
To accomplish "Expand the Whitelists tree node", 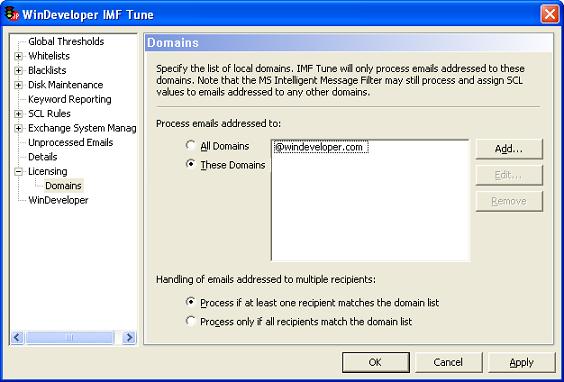I will coord(19,56).
